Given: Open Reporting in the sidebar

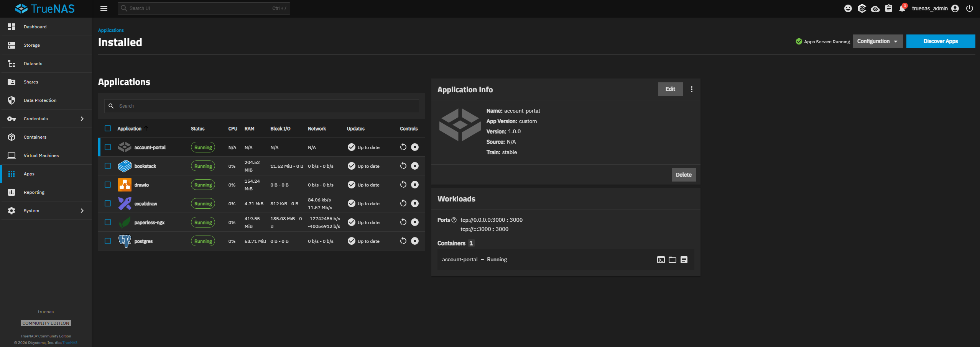Looking at the screenshot, I should click(46, 192).
